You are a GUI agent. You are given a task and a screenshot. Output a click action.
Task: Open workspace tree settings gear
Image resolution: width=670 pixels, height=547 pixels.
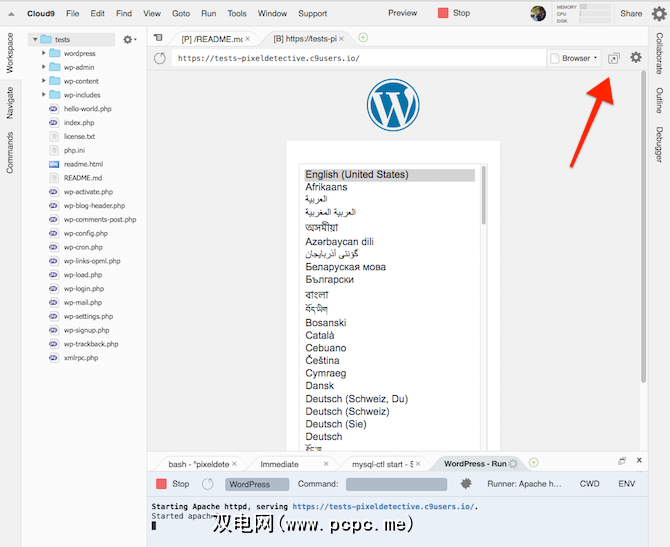128,39
